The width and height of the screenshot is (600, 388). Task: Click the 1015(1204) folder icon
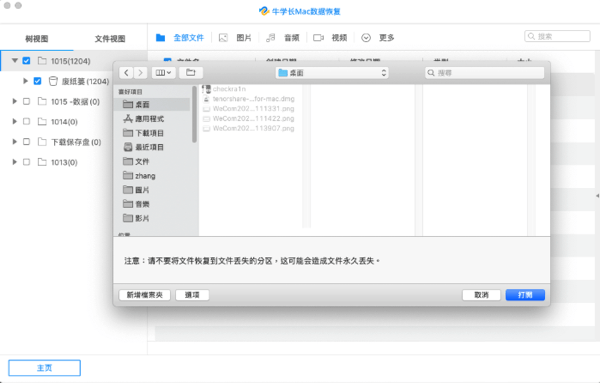click(x=42, y=61)
